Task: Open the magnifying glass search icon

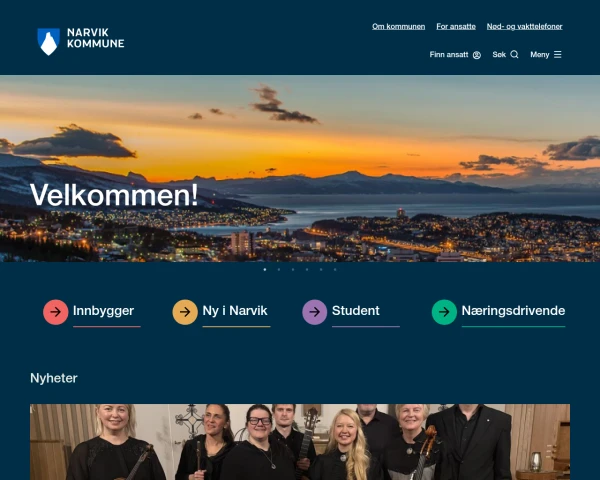Action: pyautogui.click(x=514, y=55)
